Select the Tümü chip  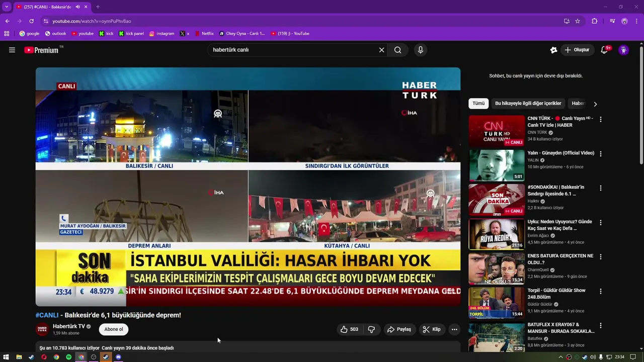click(x=478, y=104)
